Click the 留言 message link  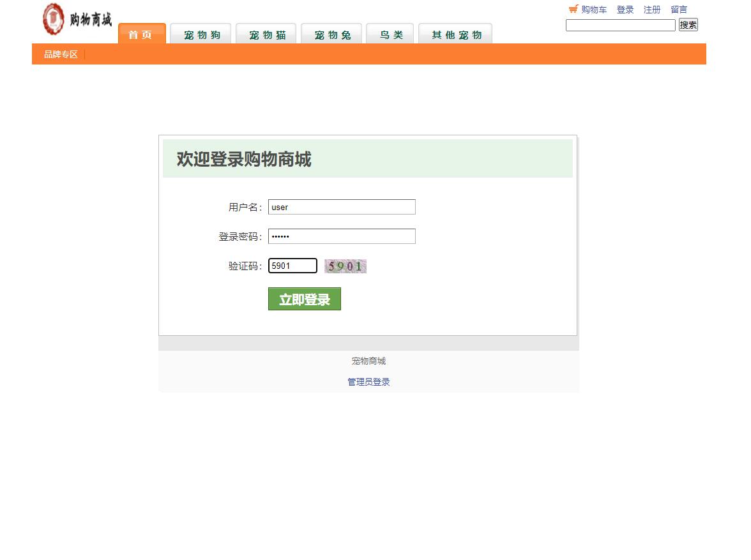click(x=679, y=9)
